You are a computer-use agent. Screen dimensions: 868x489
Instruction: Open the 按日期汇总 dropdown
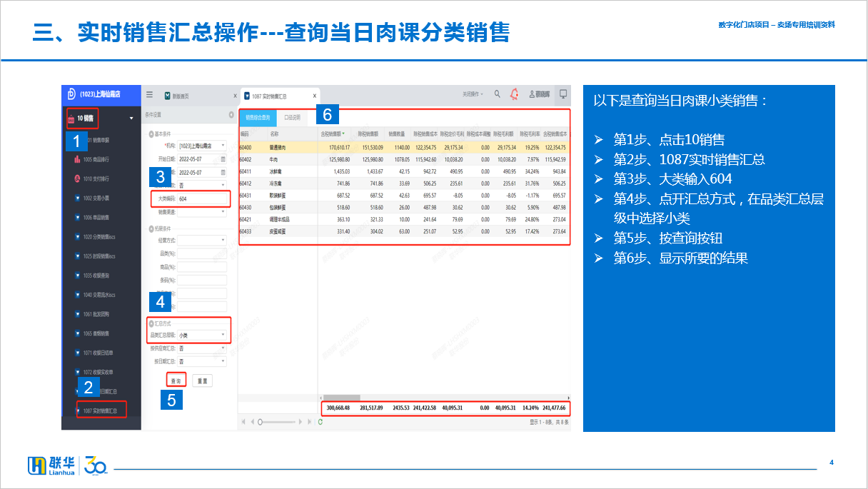coord(202,362)
